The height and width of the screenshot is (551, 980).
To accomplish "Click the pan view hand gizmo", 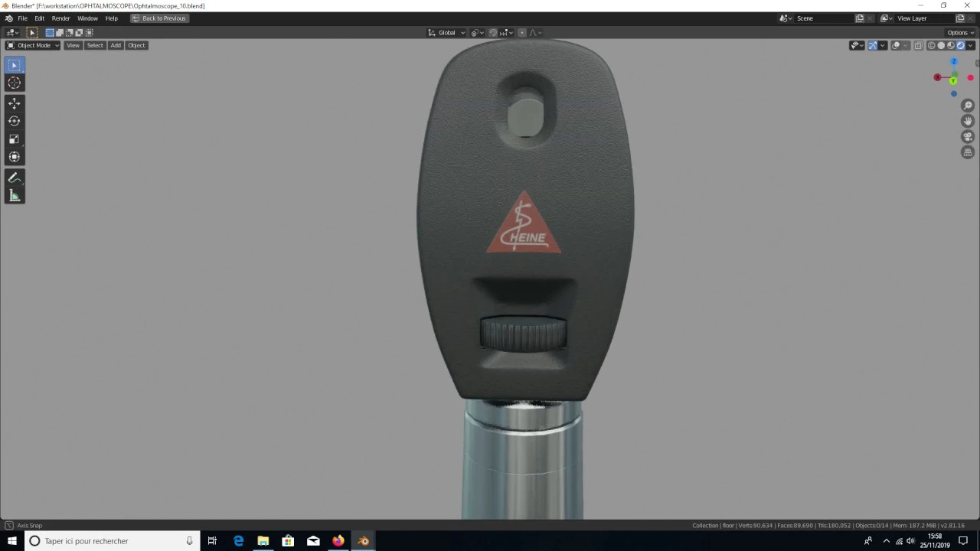I will pos(968,121).
